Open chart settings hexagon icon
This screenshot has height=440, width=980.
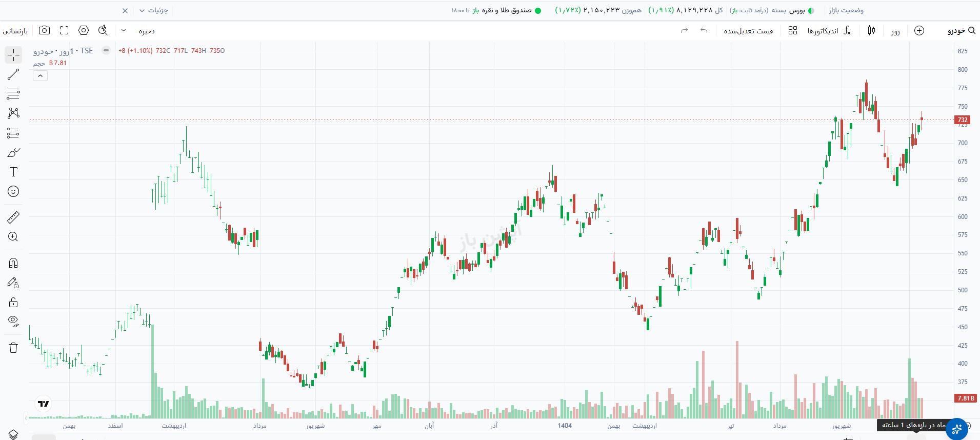pyautogui.click(x=84, y=31)
